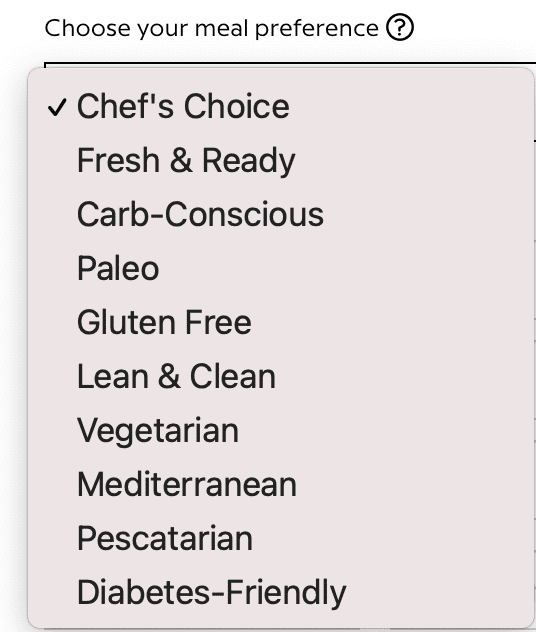This screenshot has width=536, height=632.
Task: Pick the Diabetes-Friendly option
Action: pos(281,592)
